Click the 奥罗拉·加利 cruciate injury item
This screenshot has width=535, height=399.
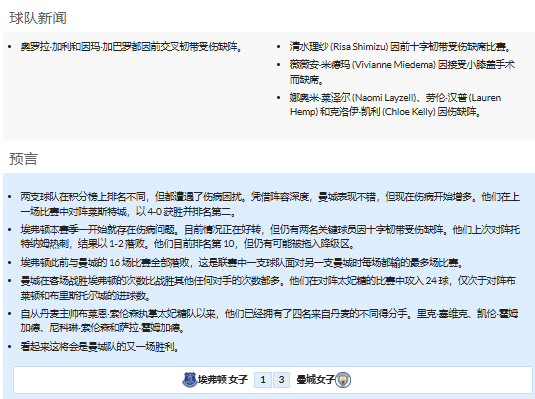point(131,46)
